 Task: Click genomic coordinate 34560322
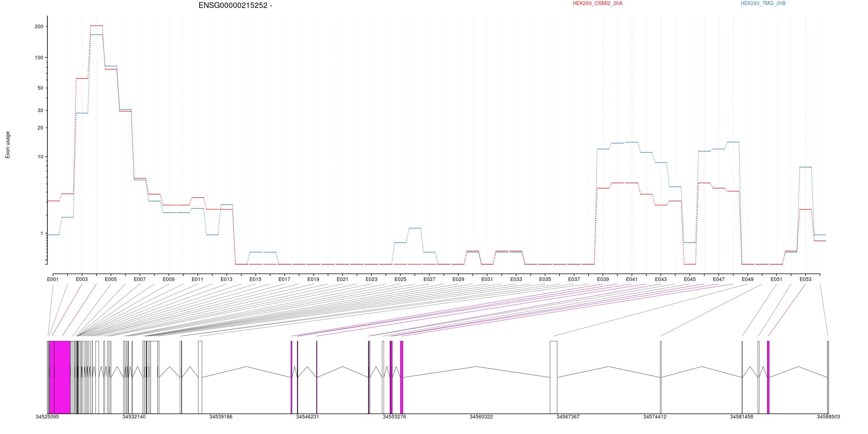[x=481, y=417]
